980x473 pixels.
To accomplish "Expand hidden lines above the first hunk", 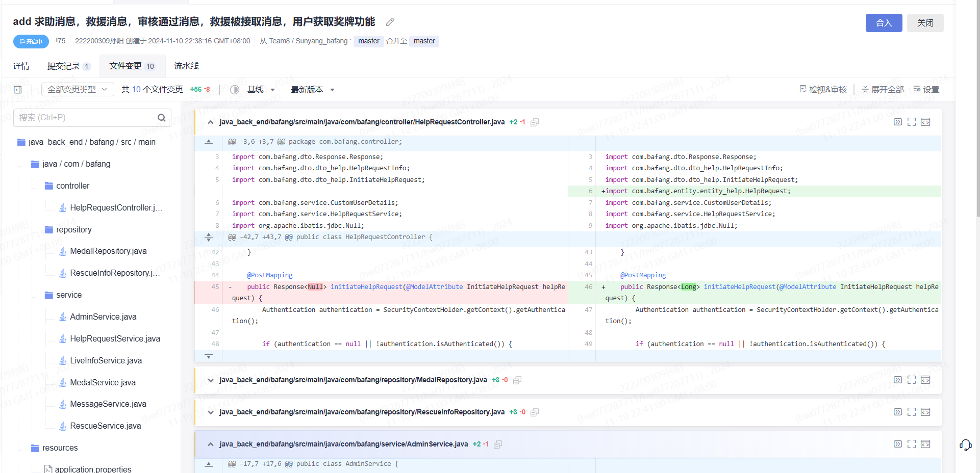I will 209,142.
